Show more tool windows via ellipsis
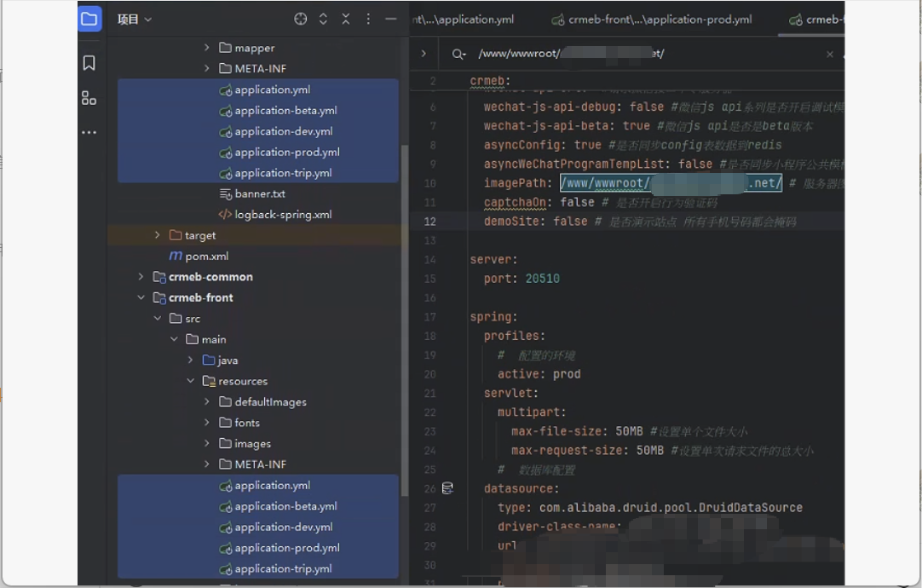The image size is (922, 588). click(89, 132)
